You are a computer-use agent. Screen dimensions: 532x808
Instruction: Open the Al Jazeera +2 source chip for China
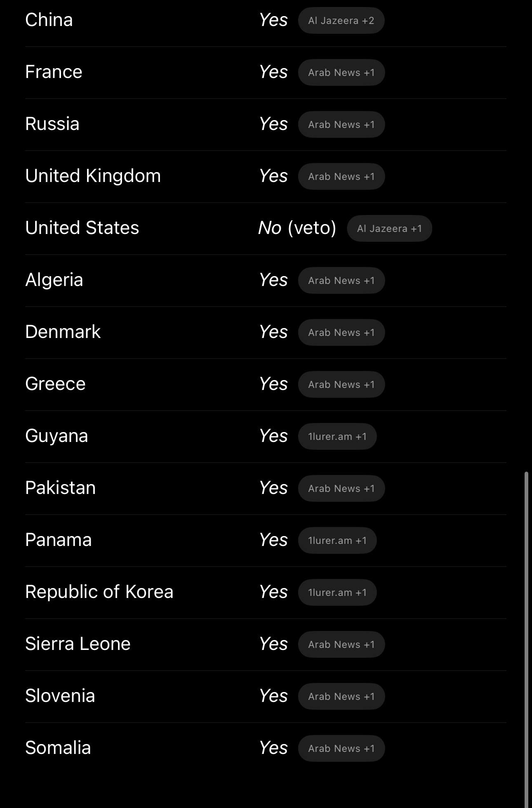tap(341, 21)
